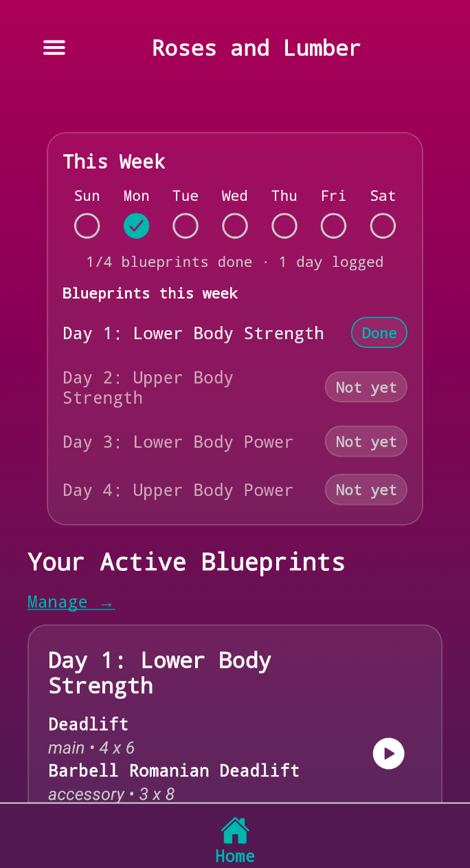Open Day 1: Lower Body Strength row
The image size is (470, 868).
tap(235, 333)
